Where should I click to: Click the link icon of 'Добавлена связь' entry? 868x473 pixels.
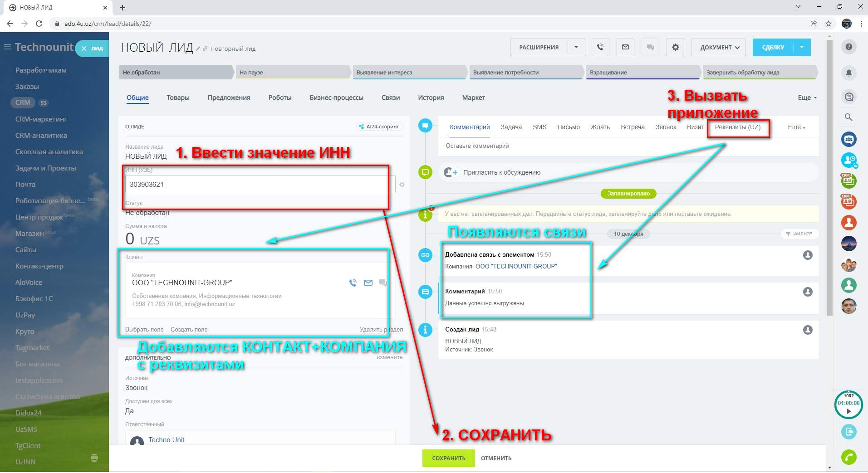(425, 255)
